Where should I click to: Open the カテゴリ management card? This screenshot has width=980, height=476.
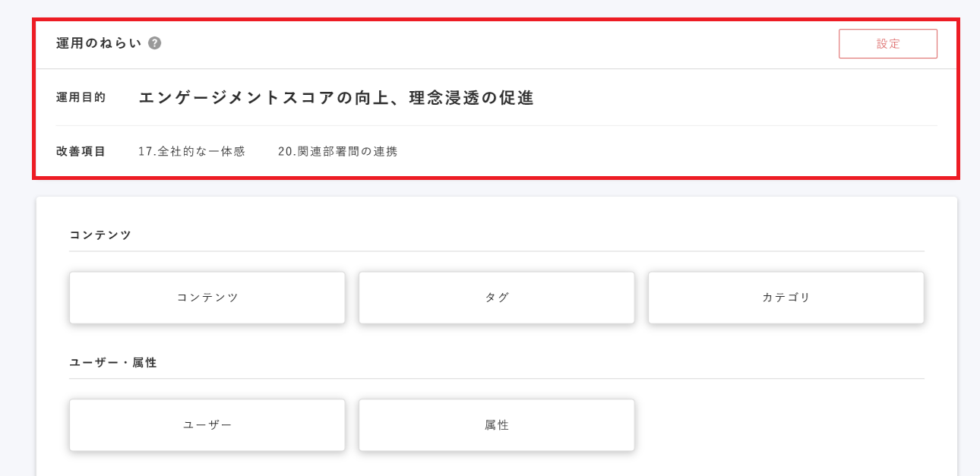tap(786, 298)
